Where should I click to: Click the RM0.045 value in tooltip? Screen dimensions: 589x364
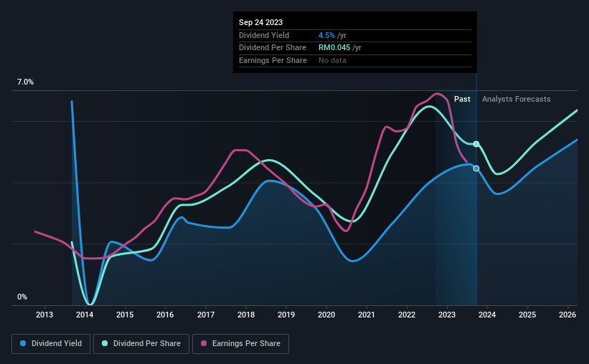coord(334,48)
